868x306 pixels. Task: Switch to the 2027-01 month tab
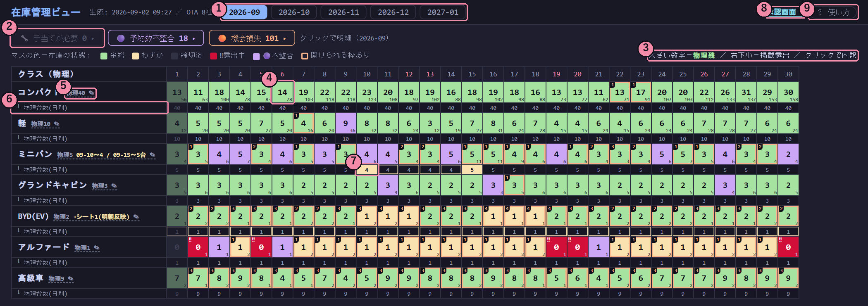443,12
